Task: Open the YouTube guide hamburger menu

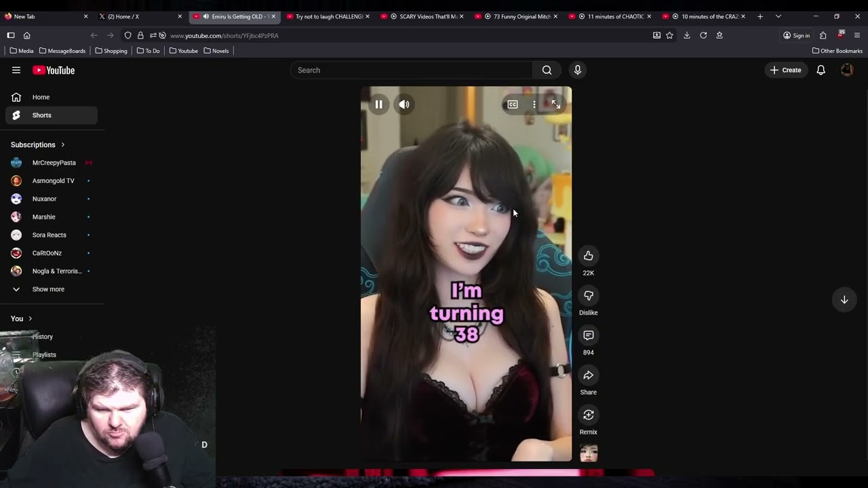Action: point(16,70)
